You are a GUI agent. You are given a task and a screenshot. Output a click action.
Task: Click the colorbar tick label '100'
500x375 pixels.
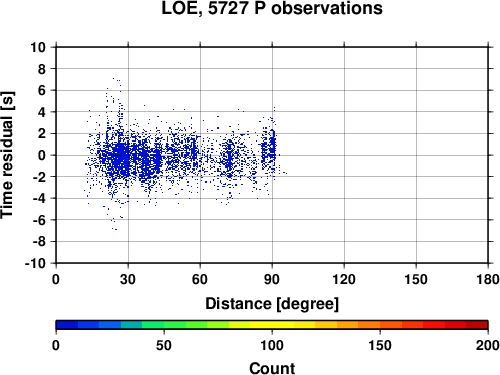(272, 345)
